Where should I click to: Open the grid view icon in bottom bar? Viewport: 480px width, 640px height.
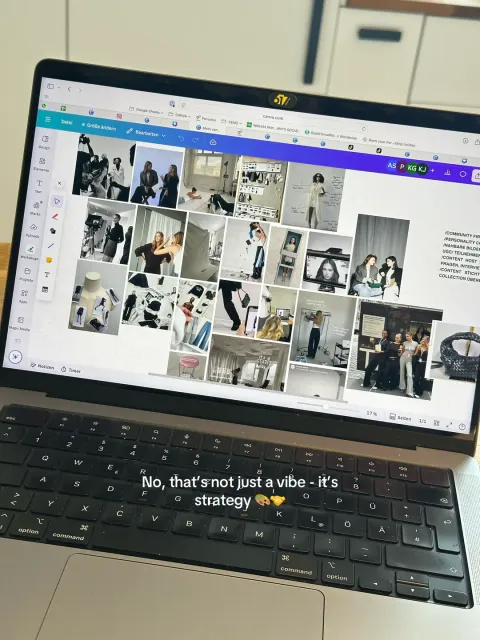(437, 423)
